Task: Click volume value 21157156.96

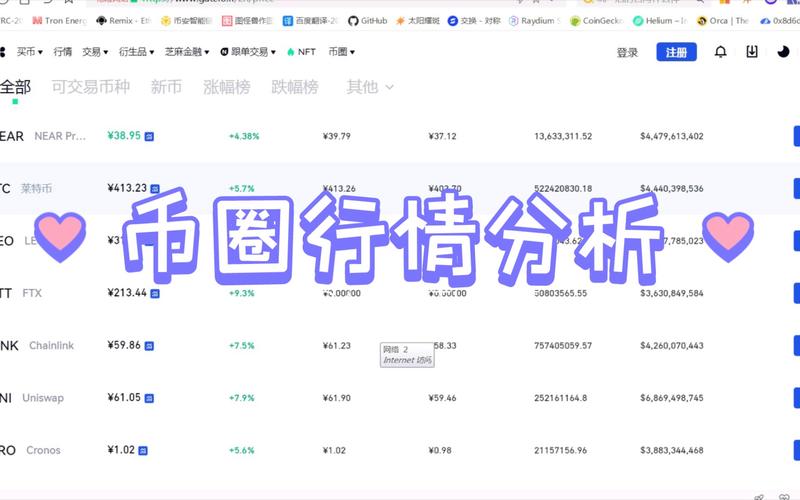Action: pyautogui.click(x=561, y=451)
